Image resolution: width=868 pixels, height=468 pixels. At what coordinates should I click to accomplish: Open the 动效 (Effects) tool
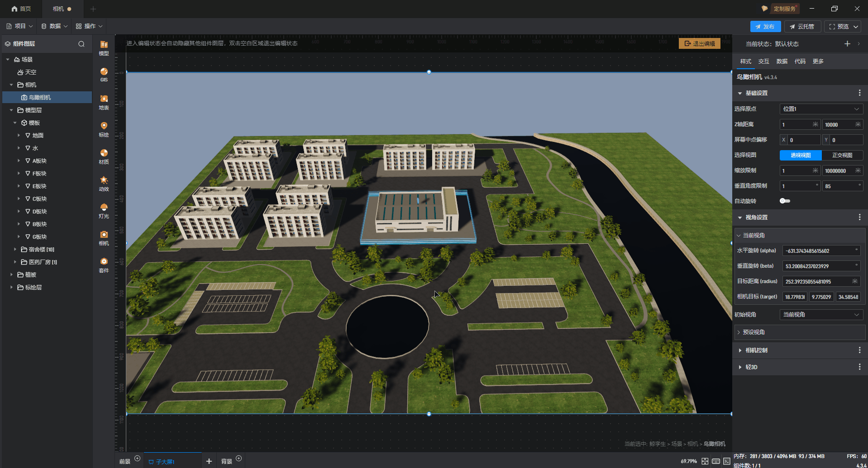coord(104,183)
